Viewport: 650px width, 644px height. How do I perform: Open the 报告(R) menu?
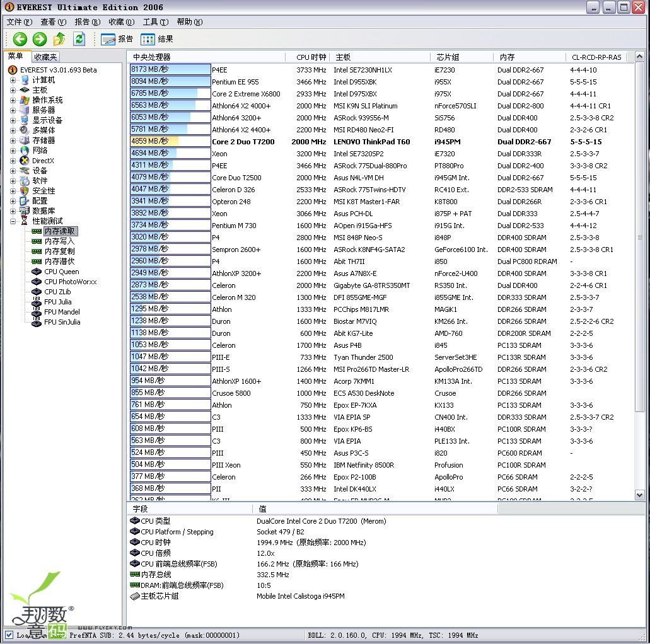click(x=88, y=22)
